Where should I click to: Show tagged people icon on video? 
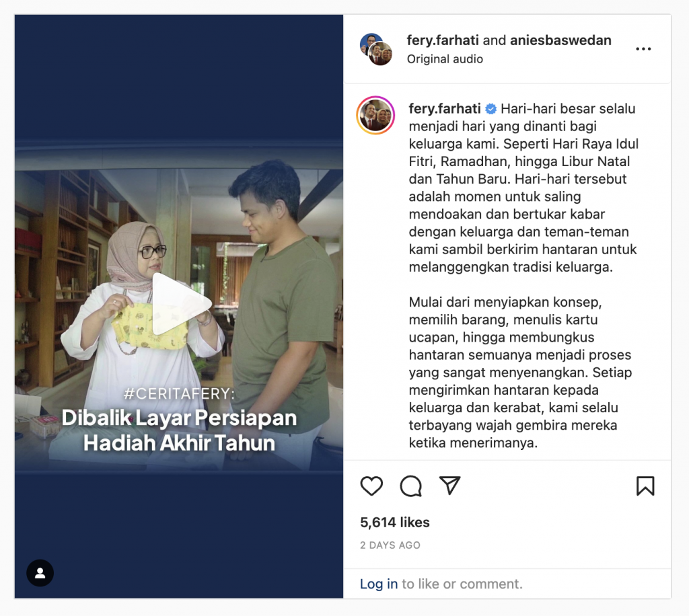(40, 573)
